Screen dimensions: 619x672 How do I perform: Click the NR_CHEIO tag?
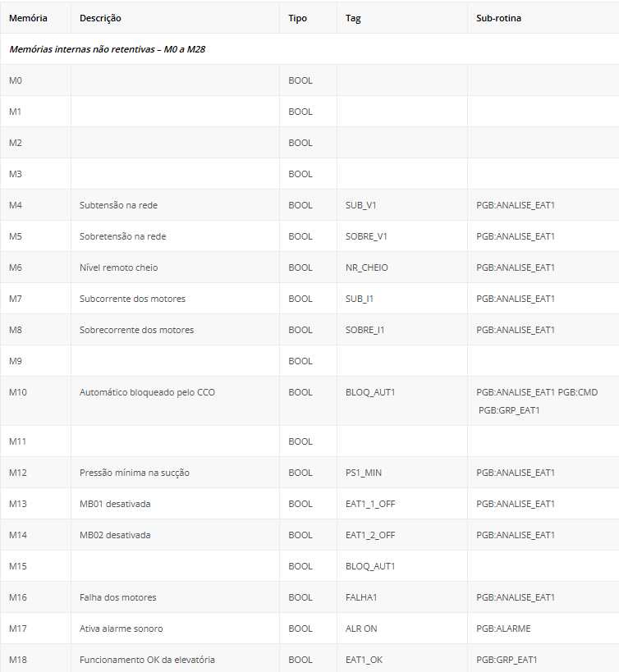click(x=367, y=267)
